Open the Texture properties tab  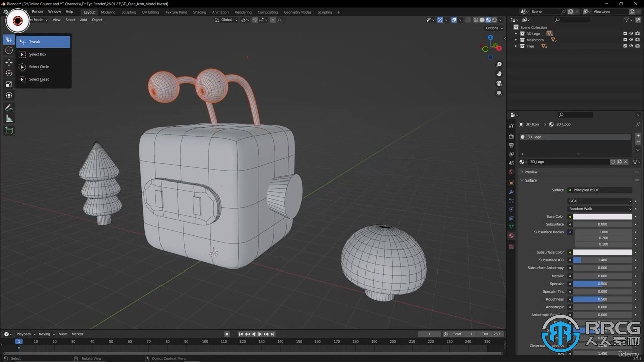tap(511, 246)
